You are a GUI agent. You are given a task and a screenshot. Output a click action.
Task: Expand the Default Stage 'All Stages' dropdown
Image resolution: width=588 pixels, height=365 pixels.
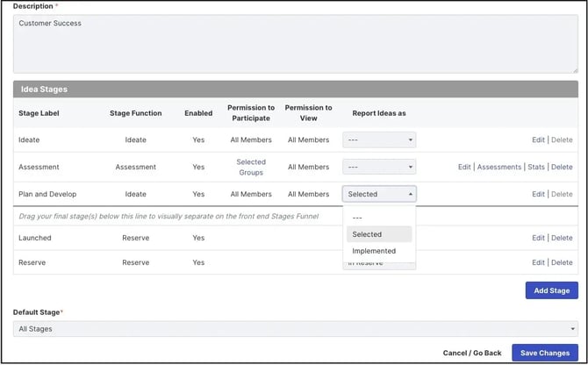[x=294, y=329]
